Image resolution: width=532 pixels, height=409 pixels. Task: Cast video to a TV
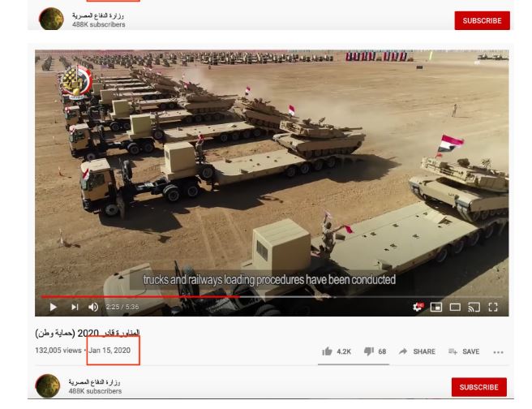pyautogui.click(x=474, y=308)
